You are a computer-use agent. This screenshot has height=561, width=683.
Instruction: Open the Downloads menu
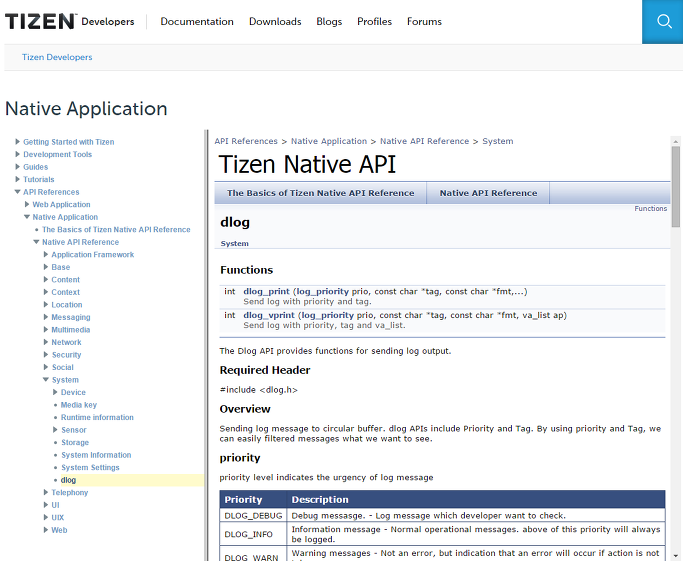tap(275, 21)
